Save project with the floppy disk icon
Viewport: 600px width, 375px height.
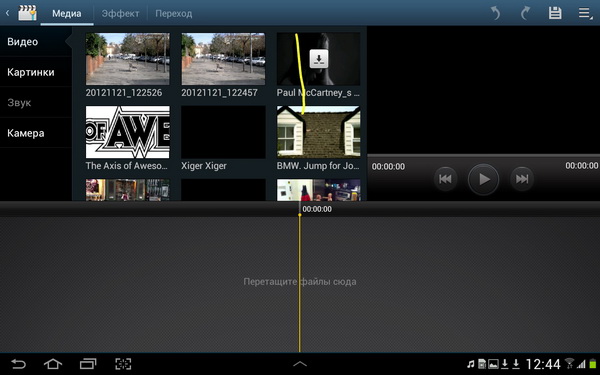coord(555,13)
